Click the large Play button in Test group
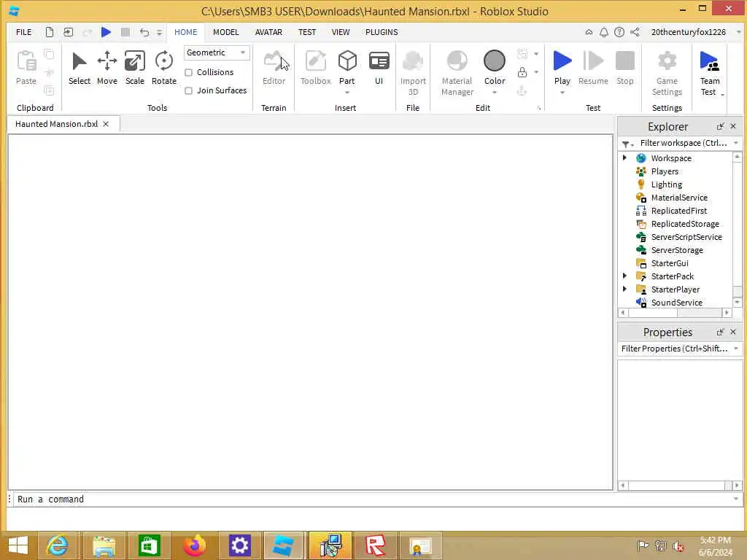The image size is (747, 560). tap(562, 61)
